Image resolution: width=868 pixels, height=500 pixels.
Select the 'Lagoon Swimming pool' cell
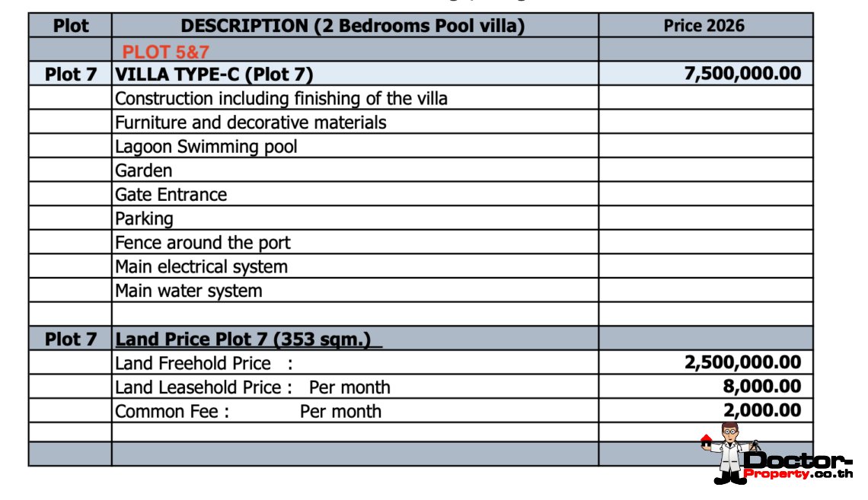tap(206, 147)
